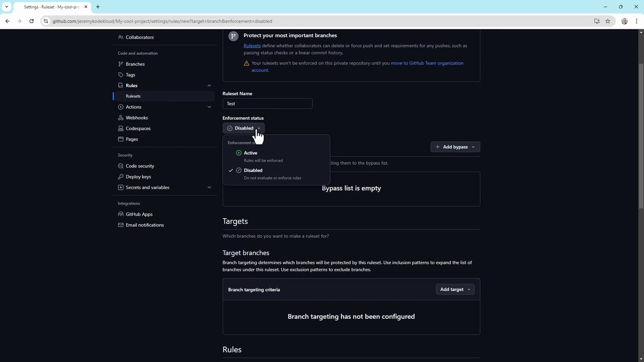The image size is (644, 362).
Task: Open Deploy keys via key icon
Action: (x=121, y=177)
